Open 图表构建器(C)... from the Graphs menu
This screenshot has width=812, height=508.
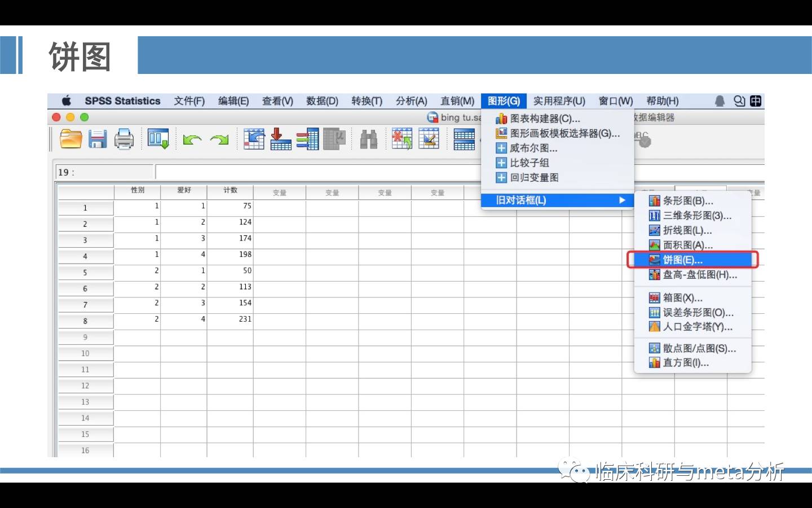click(545, 119)
